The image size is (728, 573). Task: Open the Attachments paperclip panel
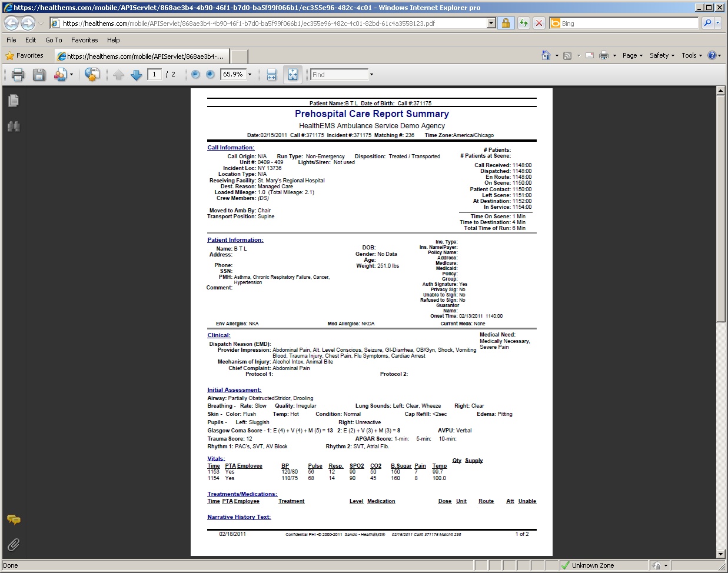click(x=14, y=544)
